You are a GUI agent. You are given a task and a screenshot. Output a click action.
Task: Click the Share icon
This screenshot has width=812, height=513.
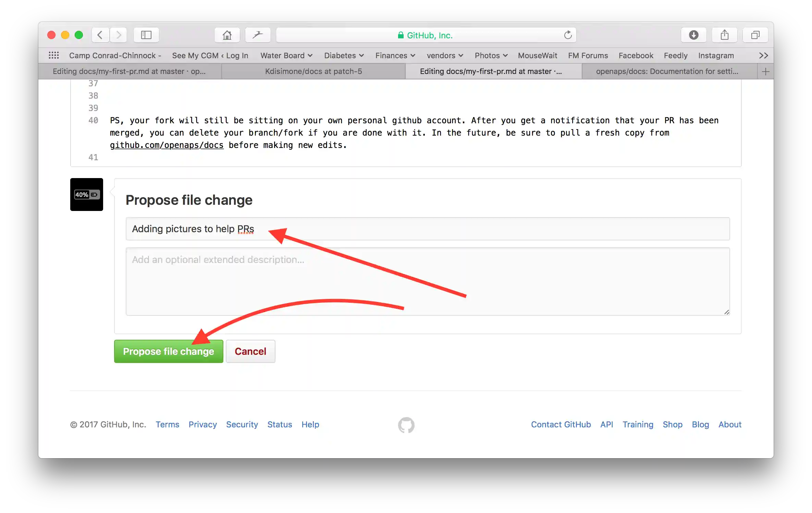[724, 35]
